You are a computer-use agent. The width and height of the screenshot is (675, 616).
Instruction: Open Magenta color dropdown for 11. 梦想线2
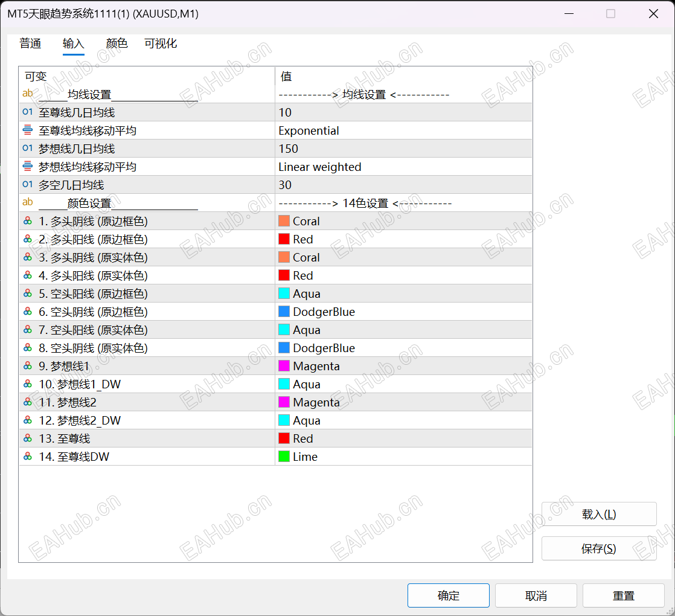(x=403, y=402)
